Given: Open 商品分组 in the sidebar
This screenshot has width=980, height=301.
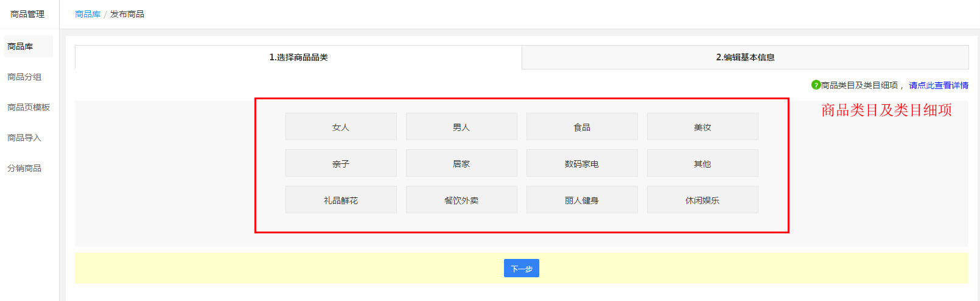Looking at the screenshot, I should 24,77.
